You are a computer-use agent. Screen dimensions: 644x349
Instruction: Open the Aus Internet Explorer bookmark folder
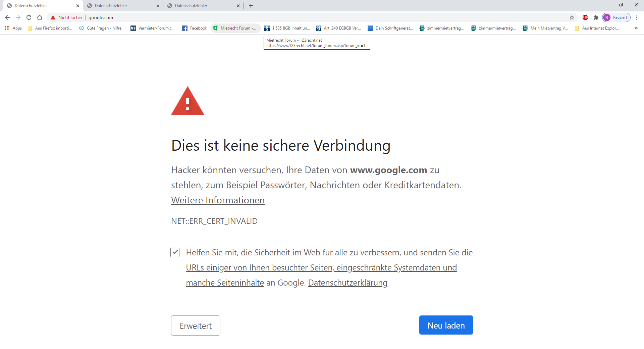[597, 28]
